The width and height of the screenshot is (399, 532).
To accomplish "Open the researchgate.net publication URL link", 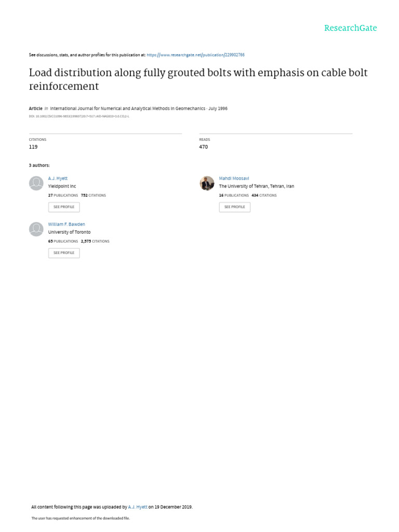I will [195, 55].
